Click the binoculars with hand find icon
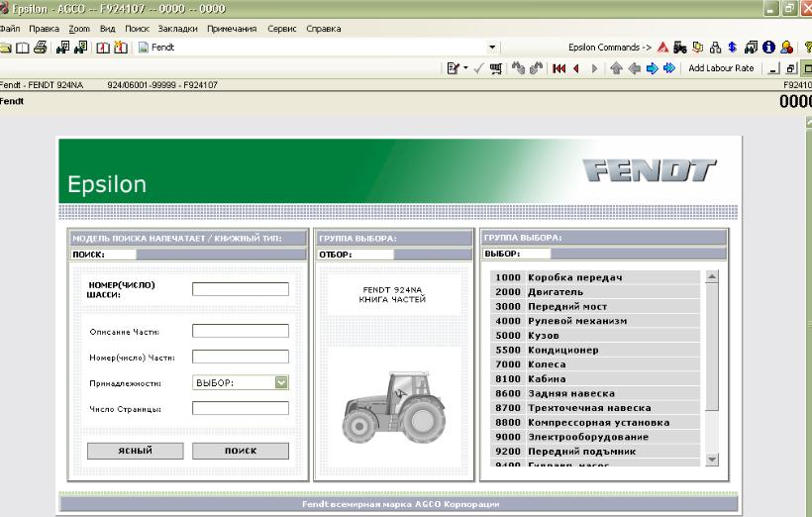The image size is (812, 517). click(518, 68)
